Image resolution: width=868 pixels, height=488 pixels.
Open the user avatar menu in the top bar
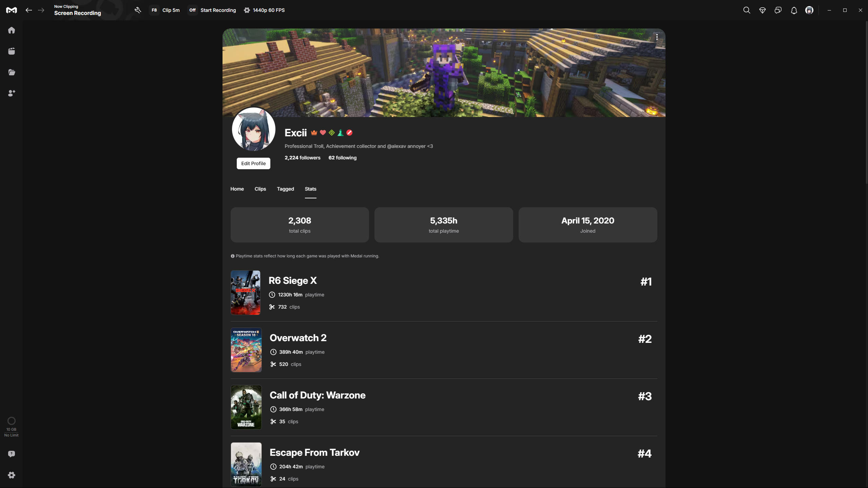point(809,10)
